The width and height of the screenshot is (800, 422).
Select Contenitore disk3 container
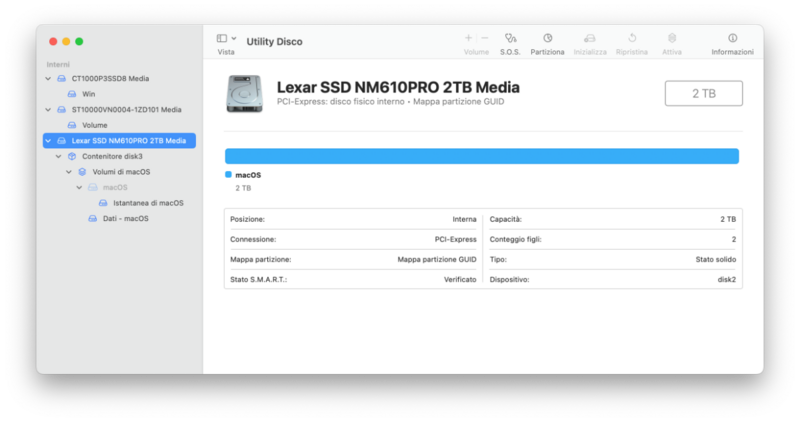click(x=112, y=156)
